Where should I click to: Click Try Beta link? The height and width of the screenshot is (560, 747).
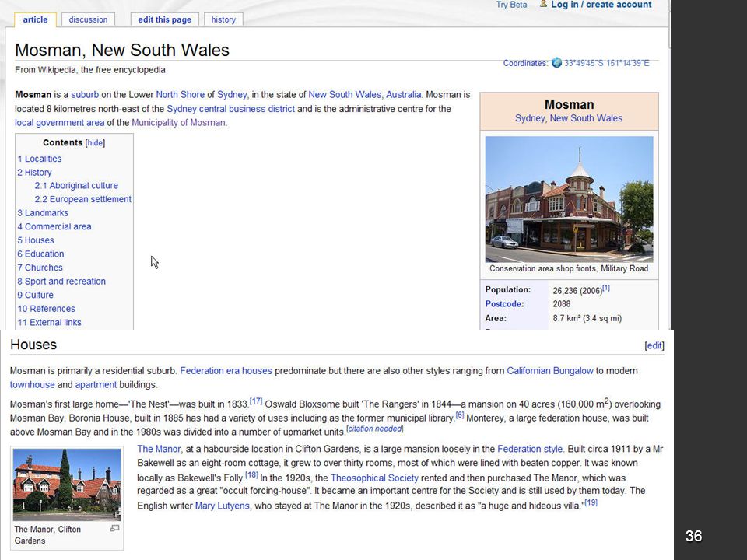512,5
